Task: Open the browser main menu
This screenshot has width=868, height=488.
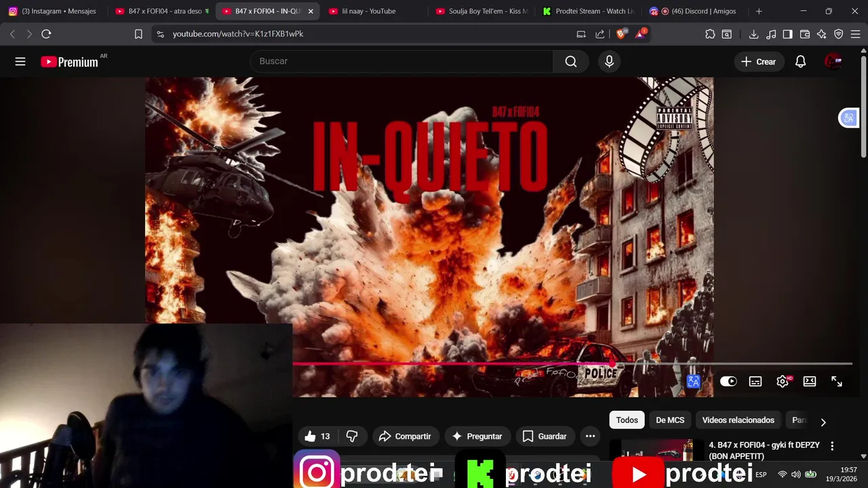Action: click(855, 34)
